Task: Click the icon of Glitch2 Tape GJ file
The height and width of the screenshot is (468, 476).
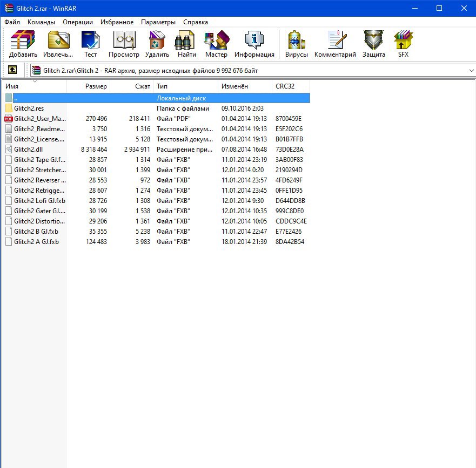Action: (x=9, y=160)
